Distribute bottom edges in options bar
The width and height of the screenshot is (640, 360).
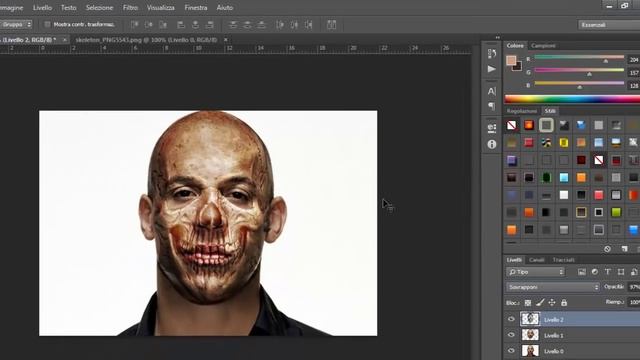[261, 25]
